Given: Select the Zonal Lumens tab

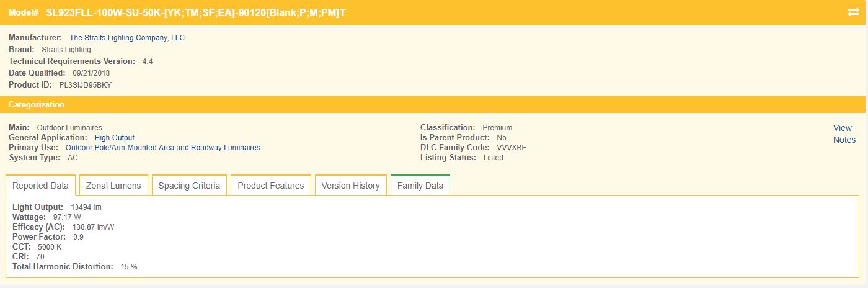Looking at the screenshot, I should point(113,186).
